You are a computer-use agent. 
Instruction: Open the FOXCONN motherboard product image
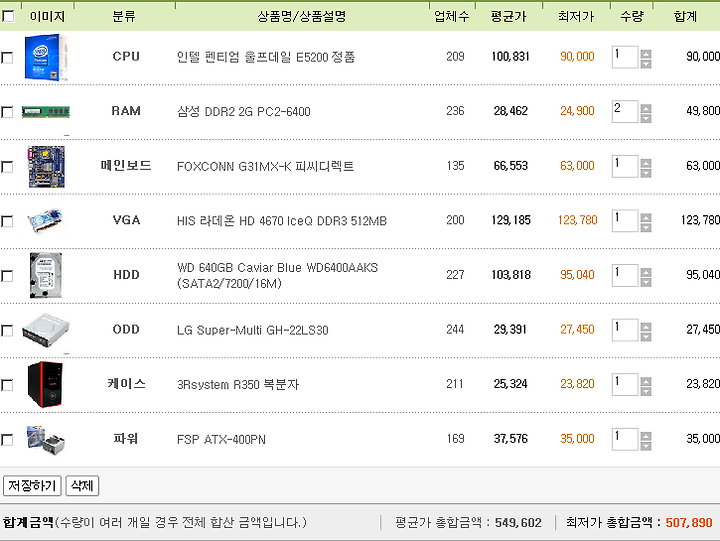[46, 166]
